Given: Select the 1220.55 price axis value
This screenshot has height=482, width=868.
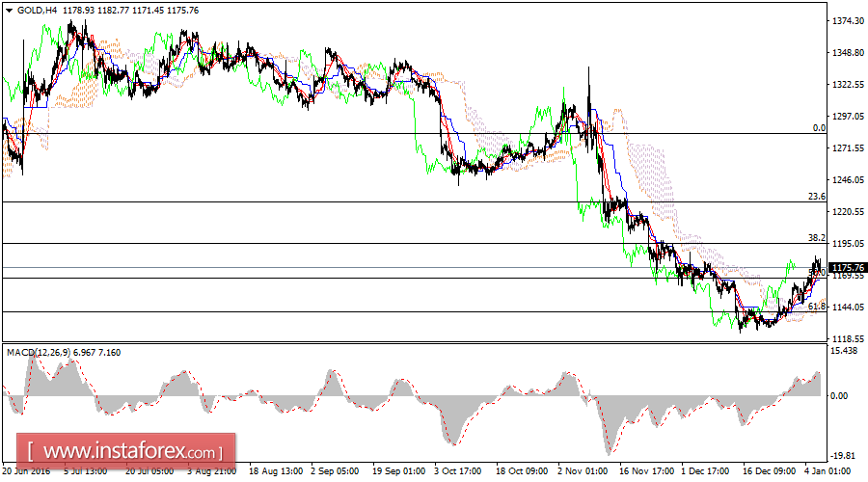Looking at the screenshot, I should pos(848,212).
